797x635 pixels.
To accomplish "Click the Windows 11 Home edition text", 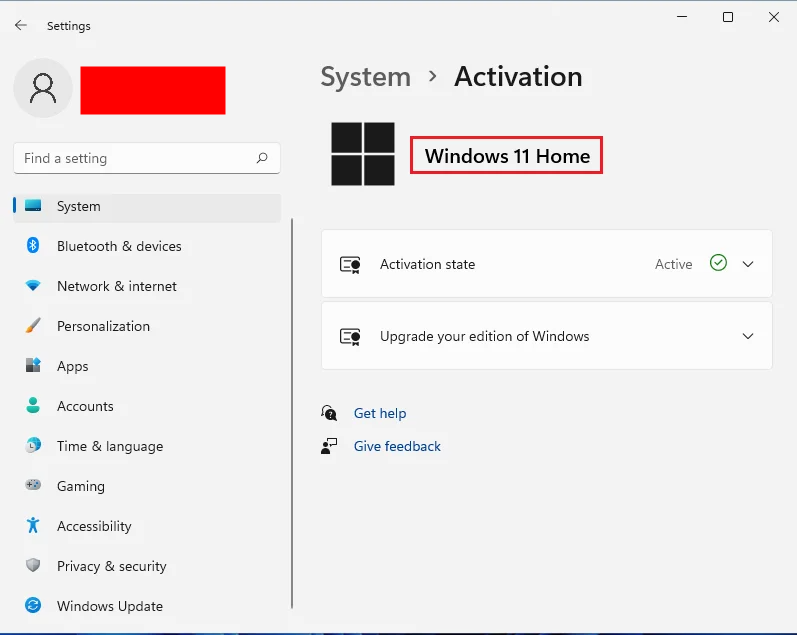I will [x=507, y=156].
